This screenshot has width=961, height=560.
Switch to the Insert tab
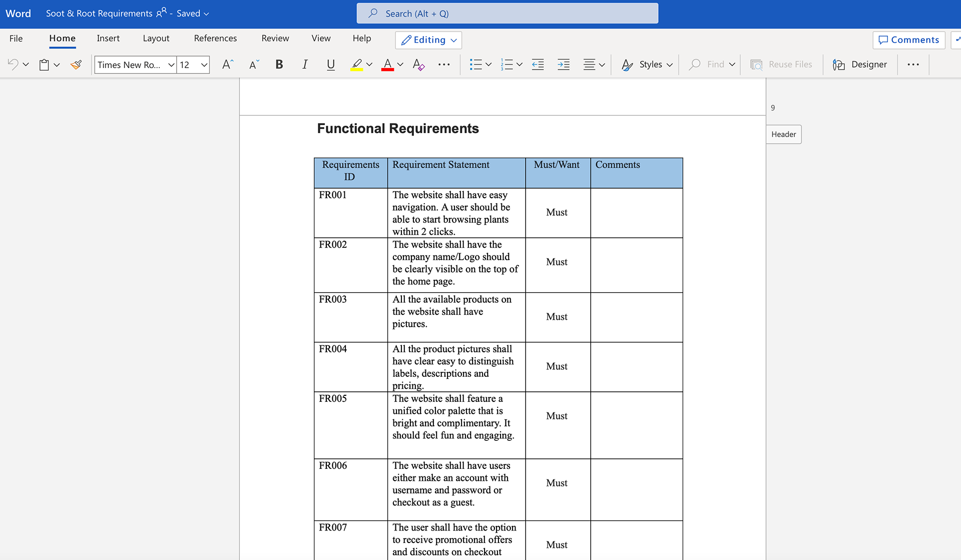(108, 39)
